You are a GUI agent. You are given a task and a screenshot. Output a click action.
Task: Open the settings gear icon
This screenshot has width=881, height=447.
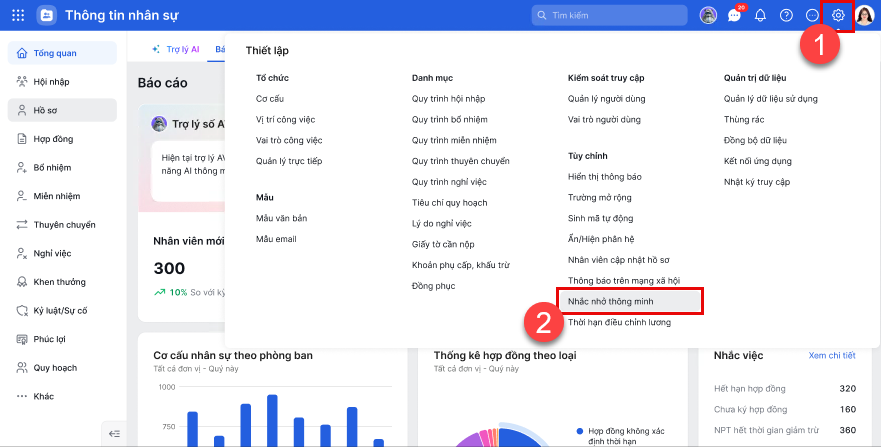(x=838, y=15)
